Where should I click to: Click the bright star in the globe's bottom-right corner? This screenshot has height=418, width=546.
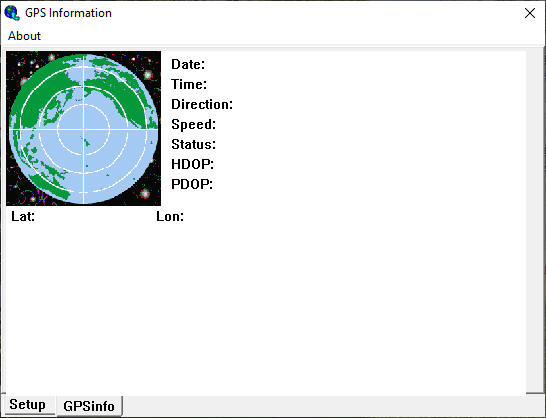tap(145, 193)
